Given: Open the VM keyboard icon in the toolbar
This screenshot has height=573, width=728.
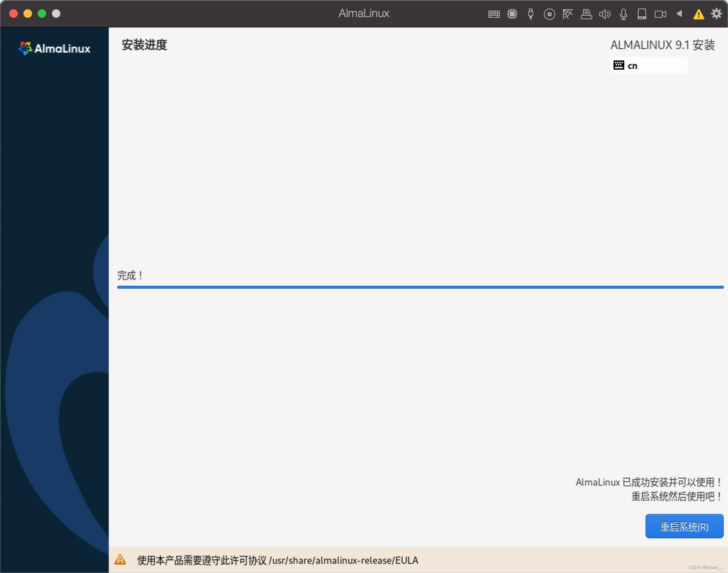Looking at the screenshot, I should 494,14.
